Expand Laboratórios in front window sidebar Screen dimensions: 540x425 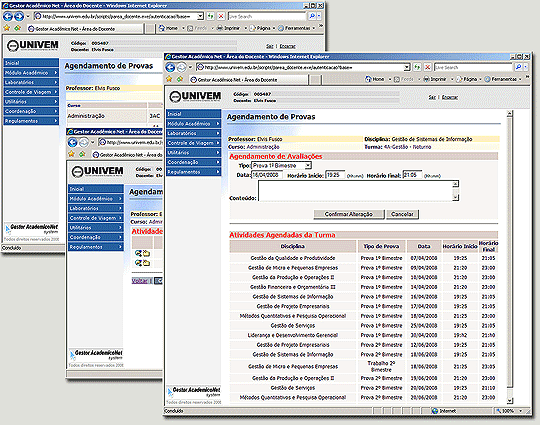tap(193, 133)
